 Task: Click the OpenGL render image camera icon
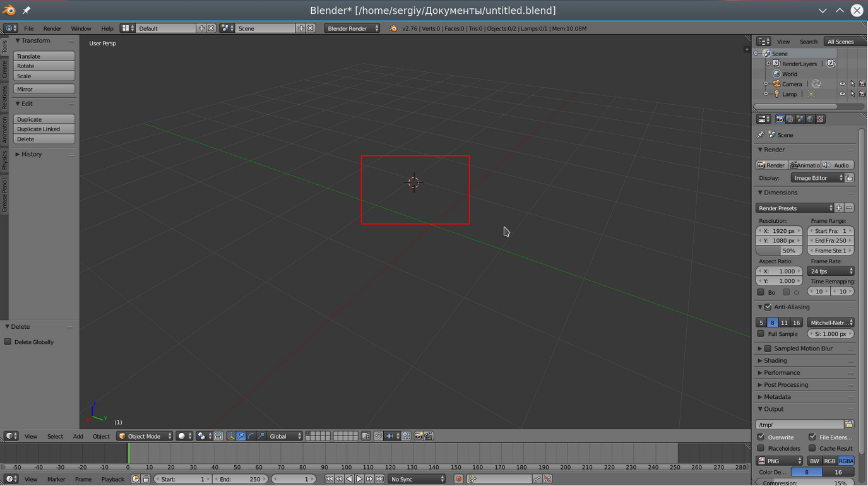[x=419, y=436]
